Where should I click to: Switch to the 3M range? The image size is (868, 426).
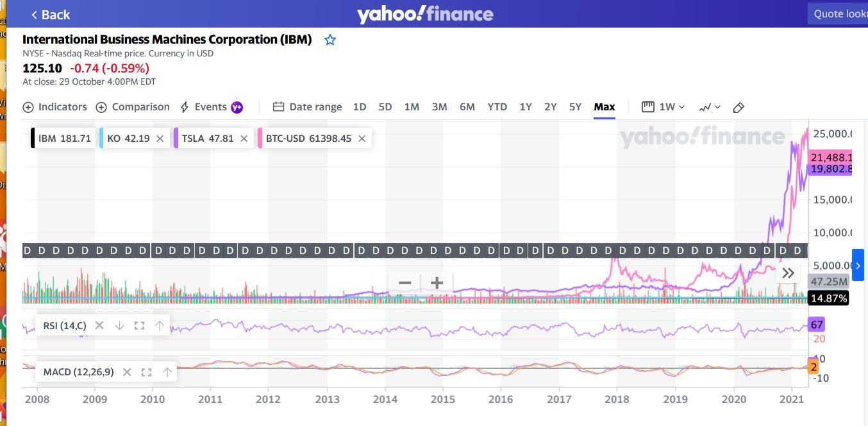439,107
